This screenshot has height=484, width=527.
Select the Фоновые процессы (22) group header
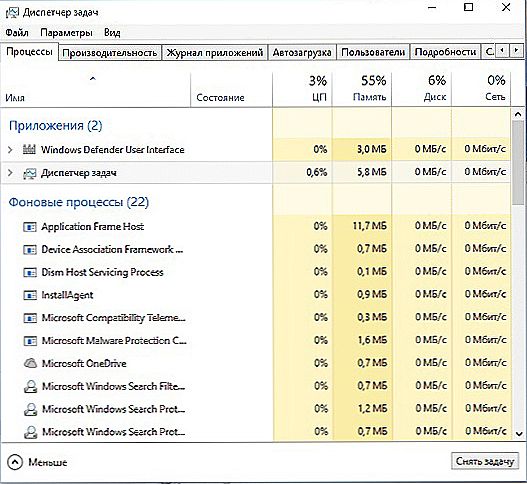click(79, 202)
